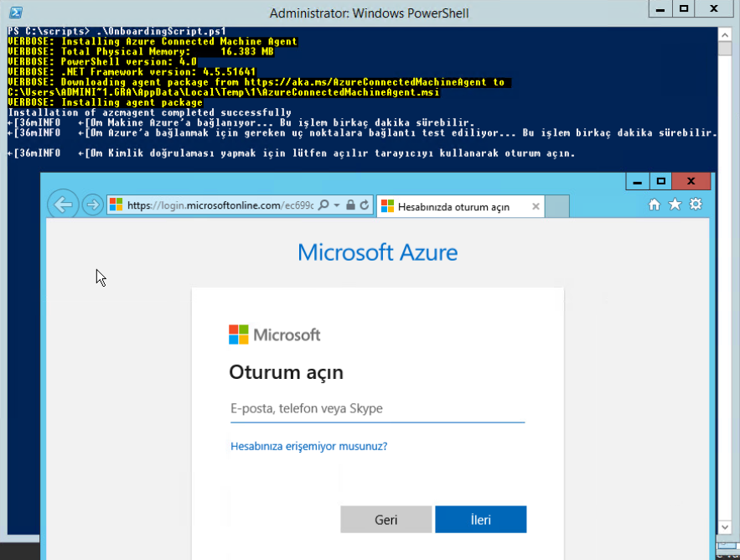Close the browser window with red X
Screen dimensions: 740x560
click(x=691, y=181)
